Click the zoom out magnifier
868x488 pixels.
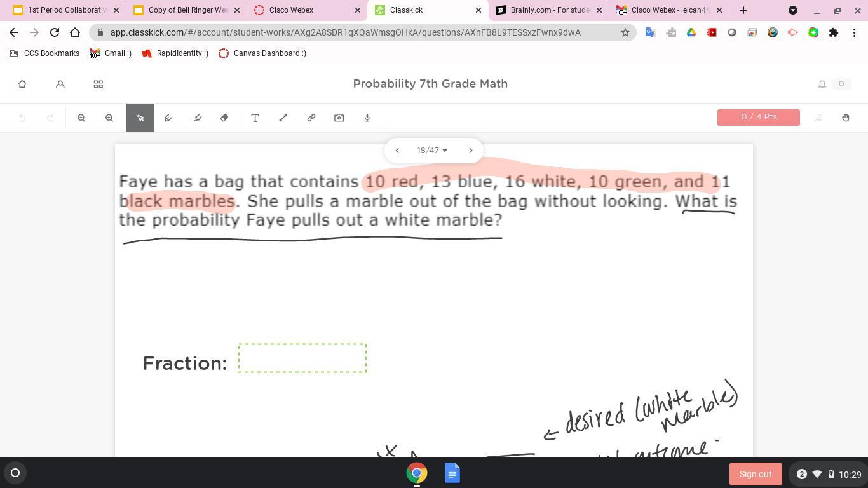81,118
